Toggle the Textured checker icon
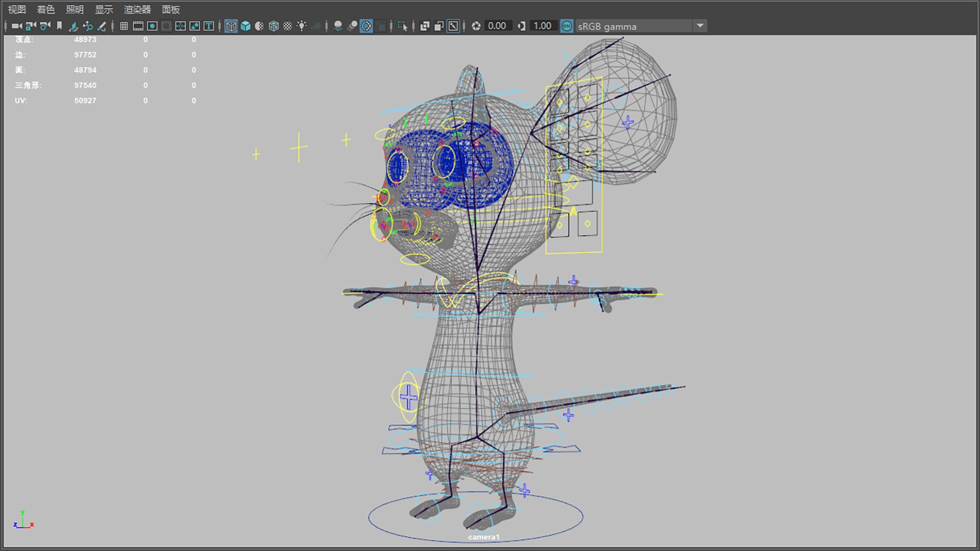Image resolution: width=980 pixels, height=551 pixels. [288, 26]
